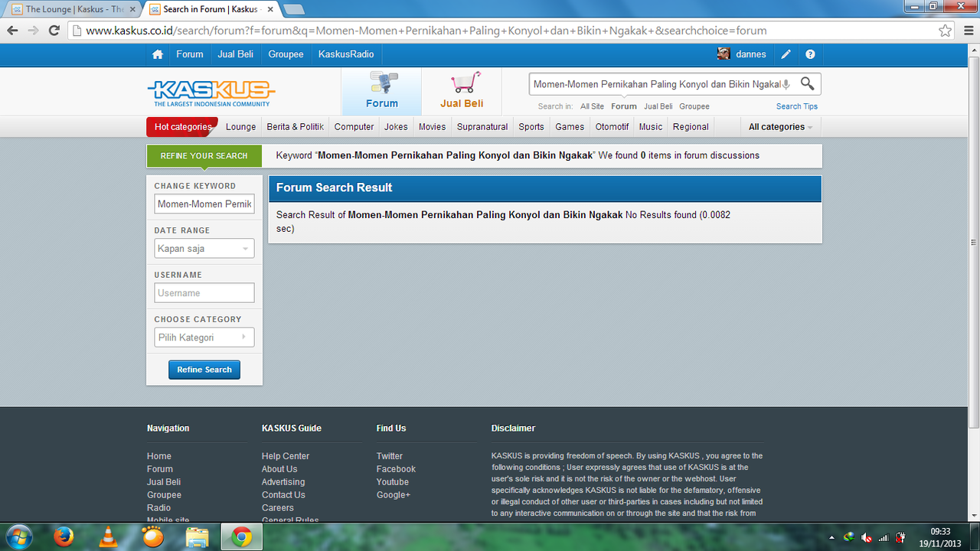
Task: Launch Firefox from the taskbar
Action: [x=64, y=537]
